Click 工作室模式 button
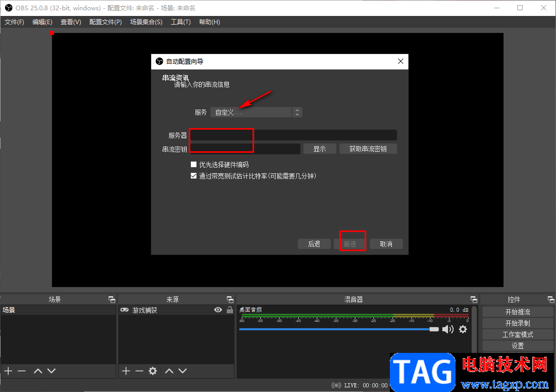Viewport: 556px width, 392px height. [517, 334]
